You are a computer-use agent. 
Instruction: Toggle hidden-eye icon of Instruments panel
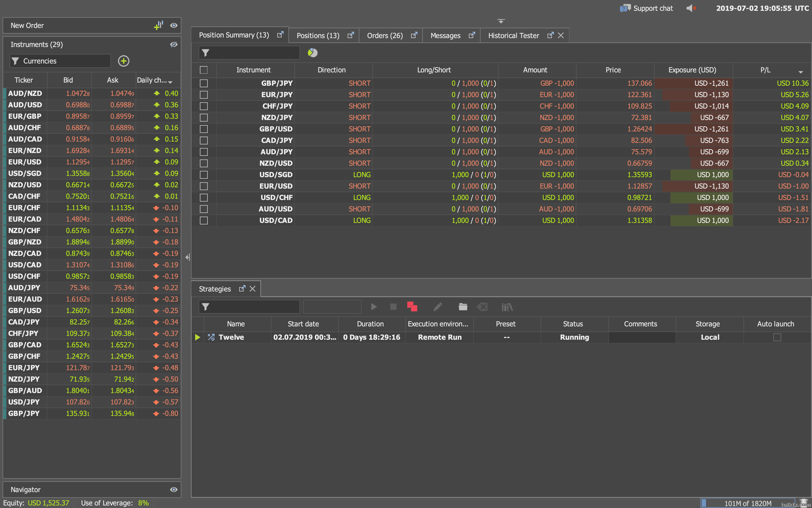[174, 44]
